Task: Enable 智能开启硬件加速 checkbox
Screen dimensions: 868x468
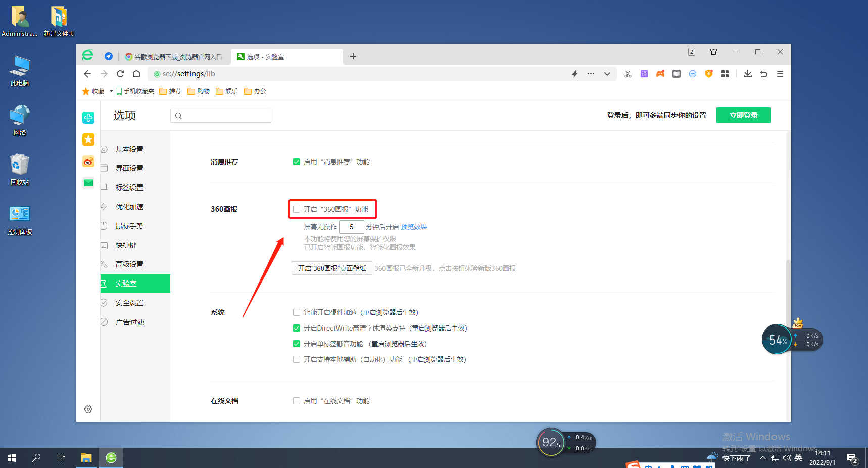Action: [x=297, y=312]
